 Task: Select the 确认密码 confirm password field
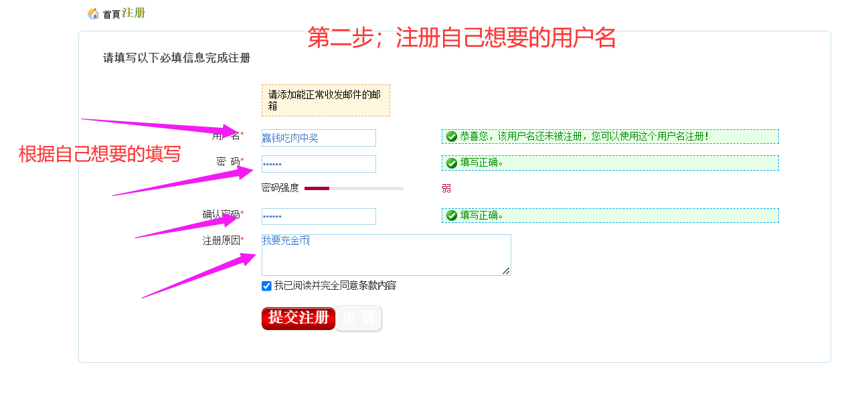pos(319,216)
